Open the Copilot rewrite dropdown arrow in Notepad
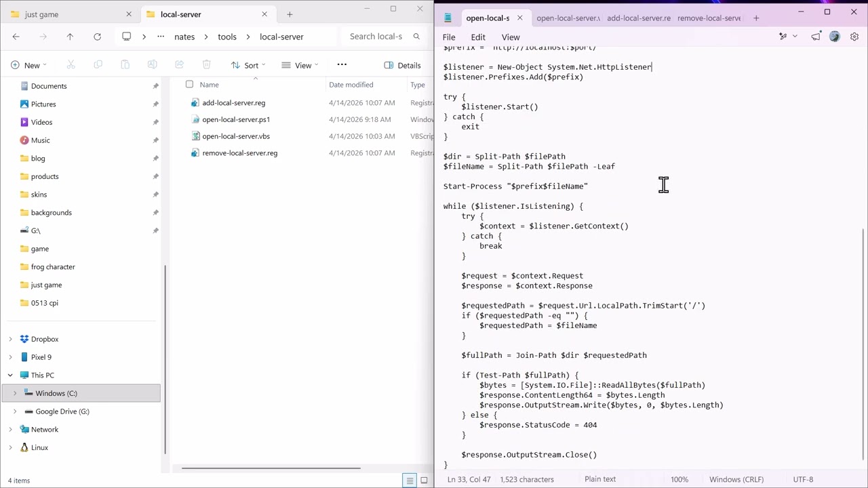The width and height of the screenshot is (868, 488). (795, 37)
